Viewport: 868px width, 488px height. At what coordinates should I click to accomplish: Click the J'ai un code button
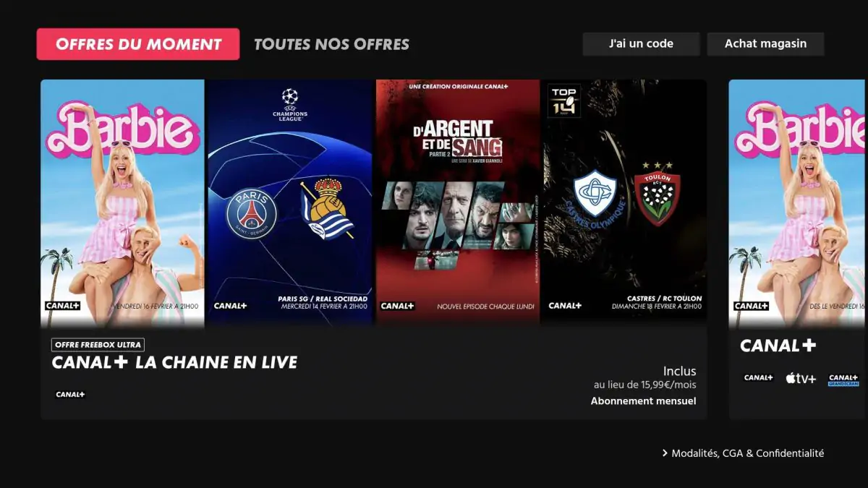pos(641,43)
